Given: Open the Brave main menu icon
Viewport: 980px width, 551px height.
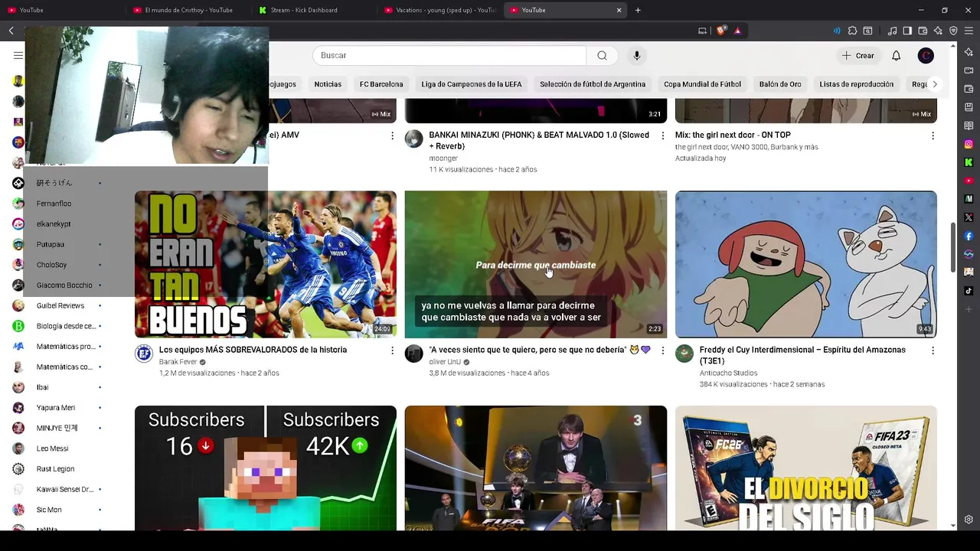Looking at the screenshot, I should (969, 31).
